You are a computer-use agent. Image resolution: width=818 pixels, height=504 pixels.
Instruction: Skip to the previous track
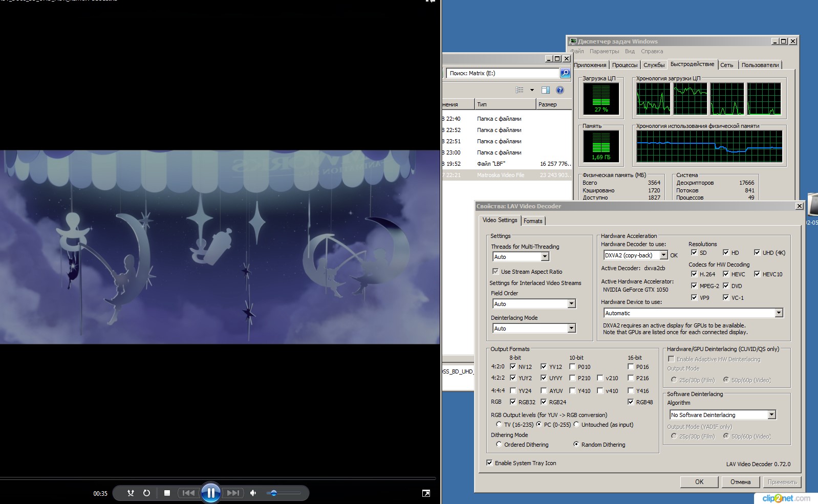pyautogui.click(x=188, y=493)
